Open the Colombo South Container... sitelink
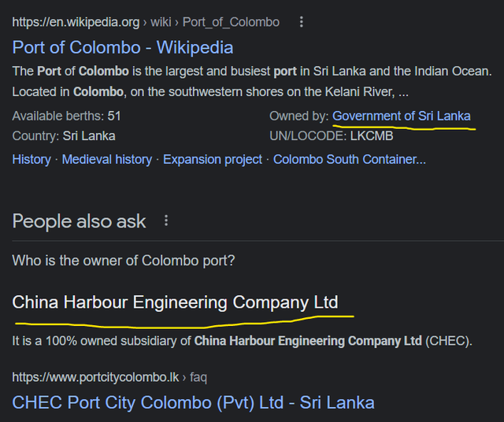This screenshot has width=504, height=422. click(x=350, y=159)
